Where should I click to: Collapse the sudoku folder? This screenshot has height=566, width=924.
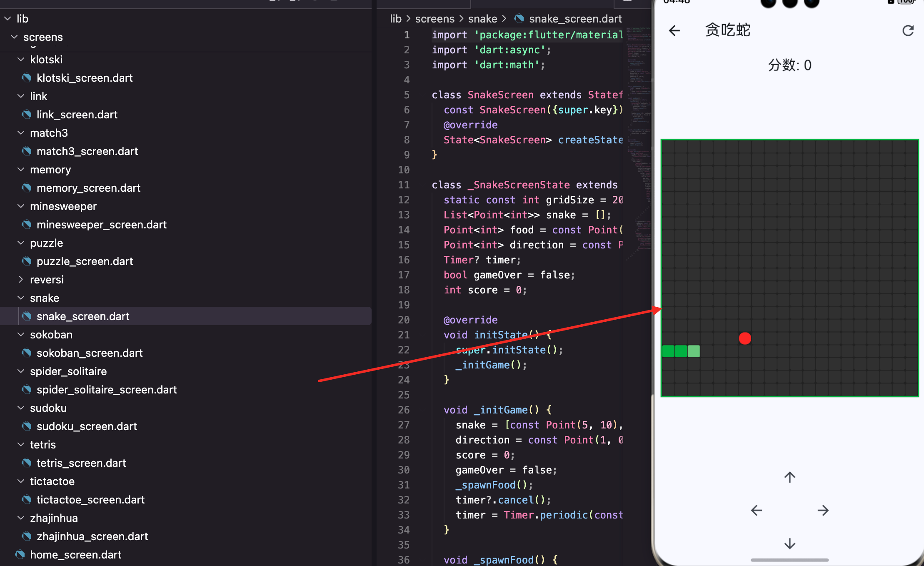coord(21,408)
